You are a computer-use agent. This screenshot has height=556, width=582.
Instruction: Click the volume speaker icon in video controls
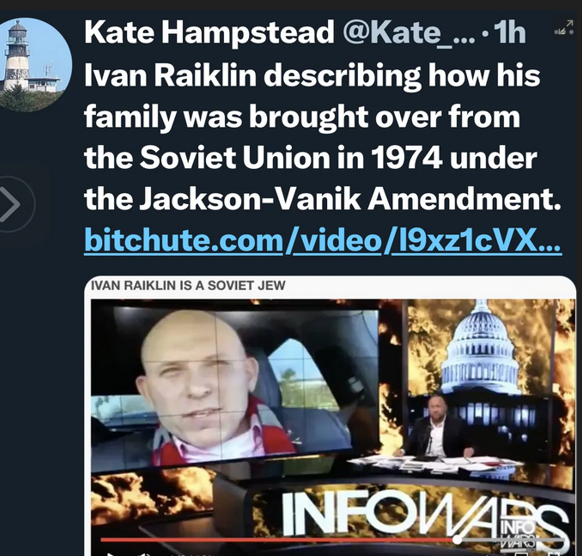point(143,554)
